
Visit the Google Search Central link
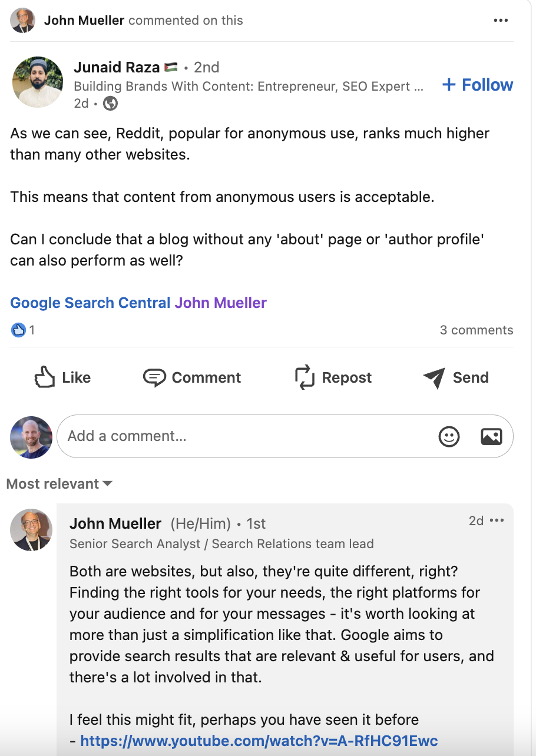tap(88, 302)
